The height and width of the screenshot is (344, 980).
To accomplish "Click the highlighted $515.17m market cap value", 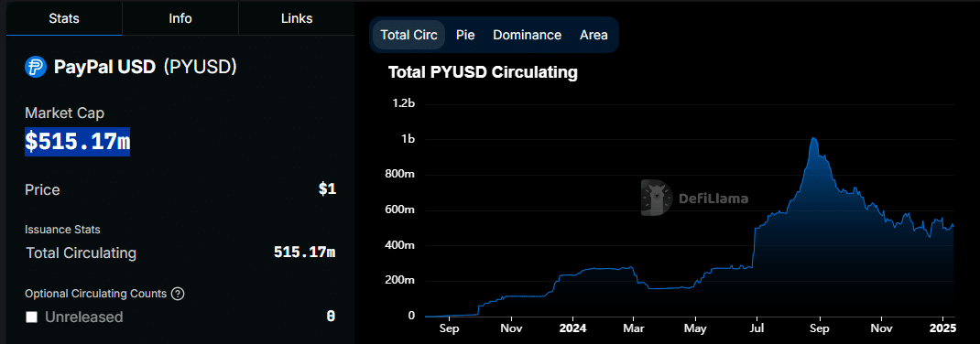I will pyautogui.click(x=78, y=142).
